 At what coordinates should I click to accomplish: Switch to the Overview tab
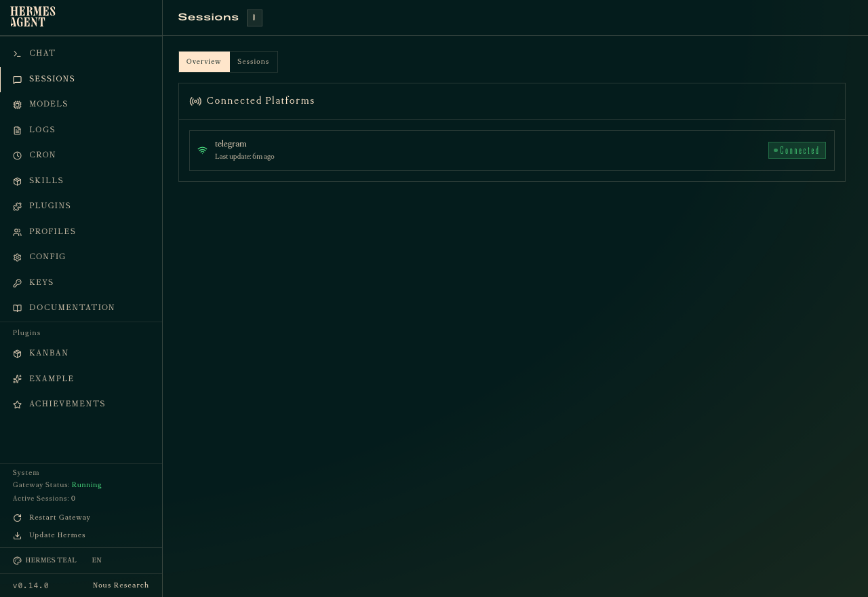(x=204, y=62)
